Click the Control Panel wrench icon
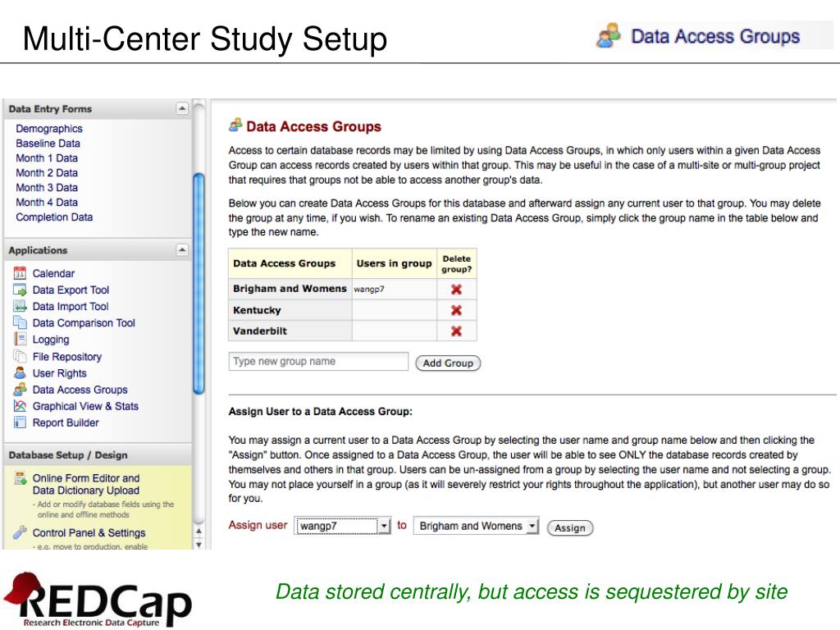Viewport: 840px width, 630px height. click(20, 532)
